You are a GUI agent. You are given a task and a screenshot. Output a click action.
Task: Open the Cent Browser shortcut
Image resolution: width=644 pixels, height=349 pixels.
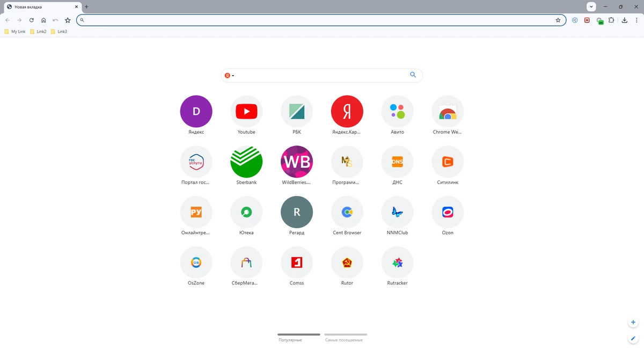click(347, 212)
